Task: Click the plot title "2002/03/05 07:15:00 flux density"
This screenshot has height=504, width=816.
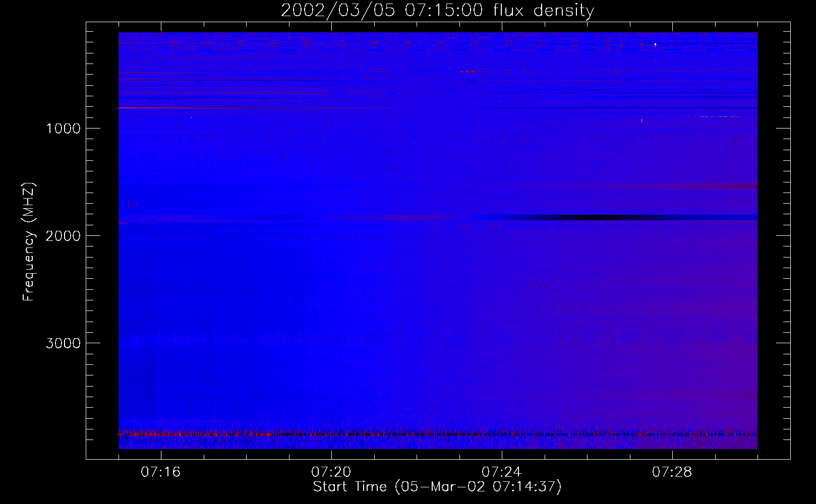Action: pos(437,10)
